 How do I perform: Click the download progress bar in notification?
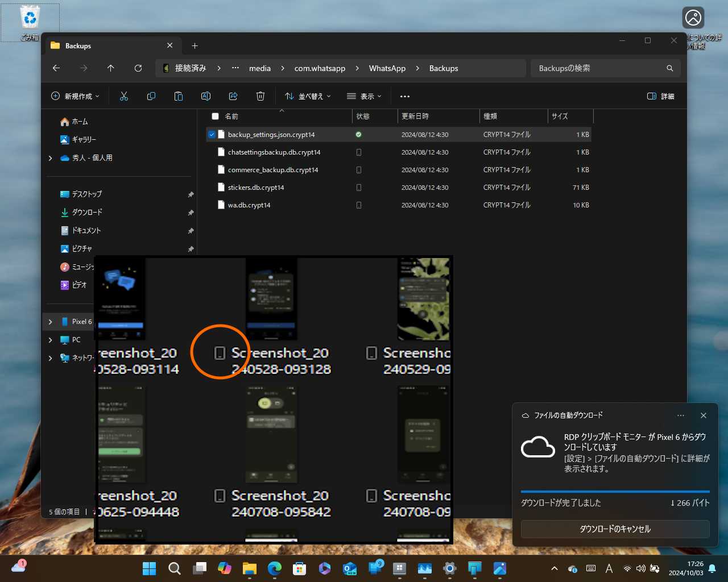(615, 491)
